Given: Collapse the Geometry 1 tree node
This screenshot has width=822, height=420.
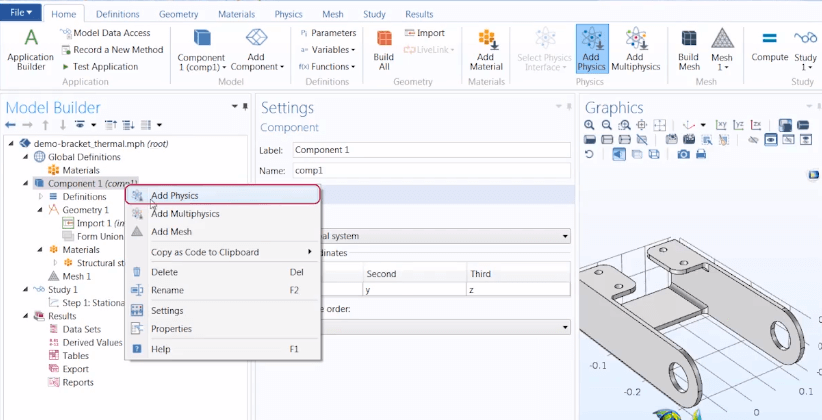Looking at the screenshot, I should [x=41, y=210].
